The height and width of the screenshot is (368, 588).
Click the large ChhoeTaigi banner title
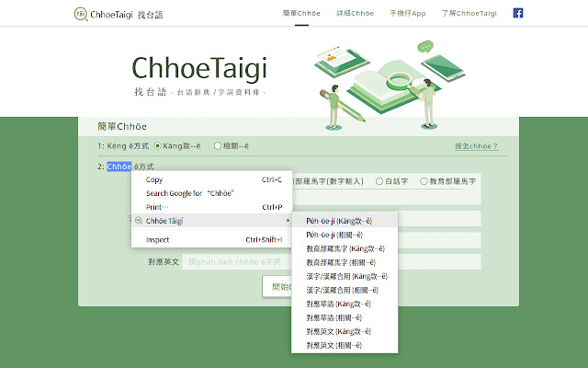[x=199, y=69]
